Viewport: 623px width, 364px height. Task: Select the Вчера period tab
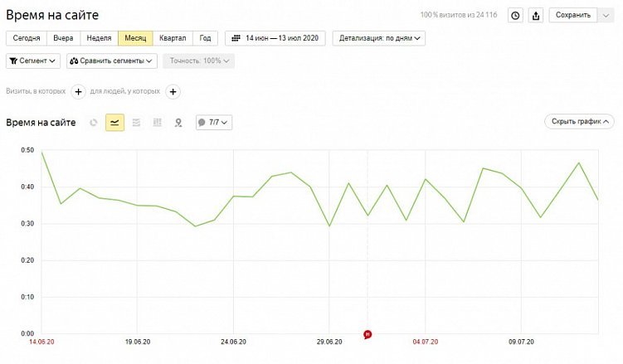[x=63, y=38]
